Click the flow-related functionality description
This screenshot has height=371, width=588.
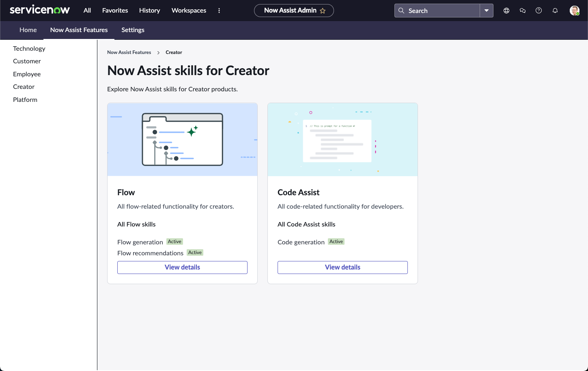click(176, 207)
